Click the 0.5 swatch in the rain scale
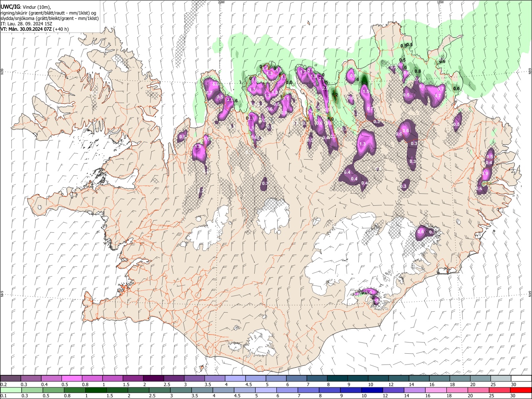 point(53,390)
